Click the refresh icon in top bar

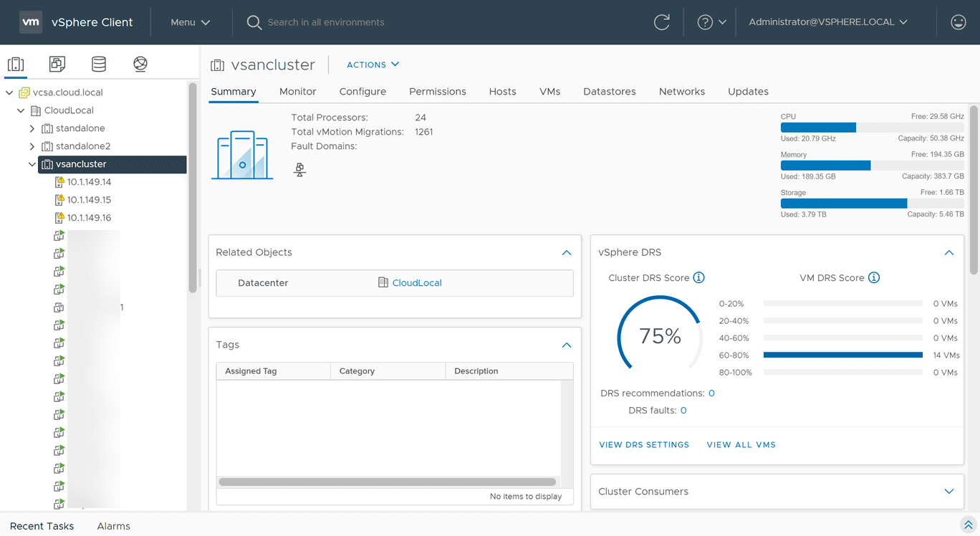662,22
